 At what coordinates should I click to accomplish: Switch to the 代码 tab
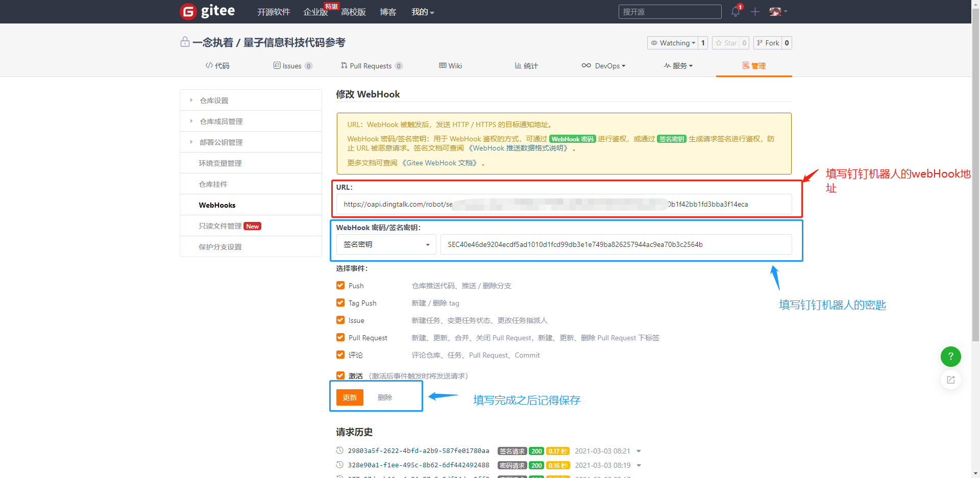click(x=217, y=66)
